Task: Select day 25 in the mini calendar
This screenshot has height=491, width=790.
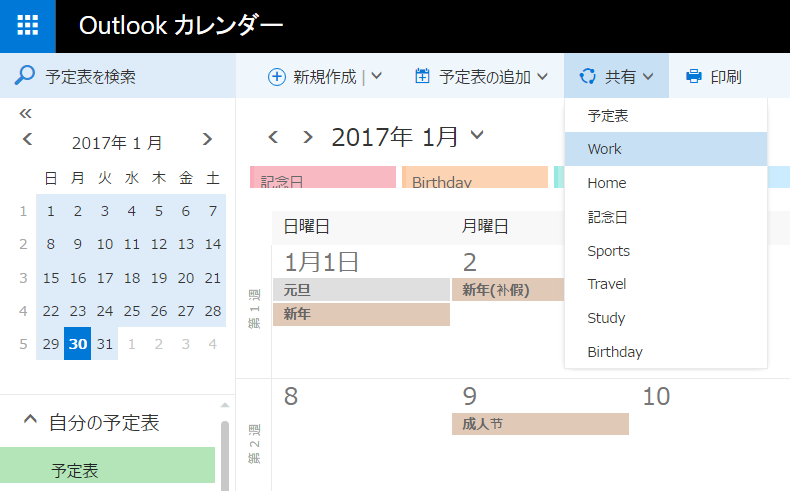Action: (x=131, y=311)
